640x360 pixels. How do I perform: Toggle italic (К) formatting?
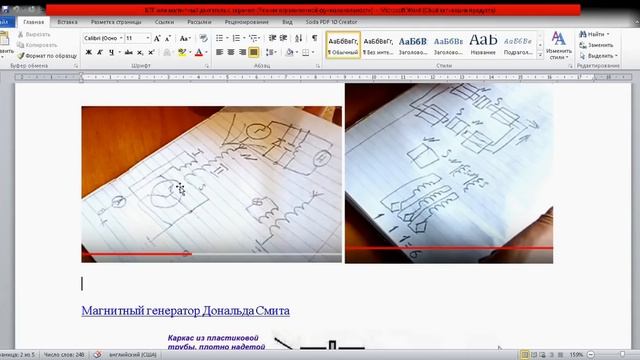coord(100,52)
